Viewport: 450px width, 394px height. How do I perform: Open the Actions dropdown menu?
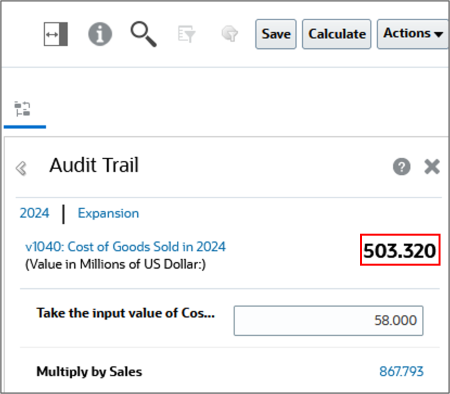point(413,34)
